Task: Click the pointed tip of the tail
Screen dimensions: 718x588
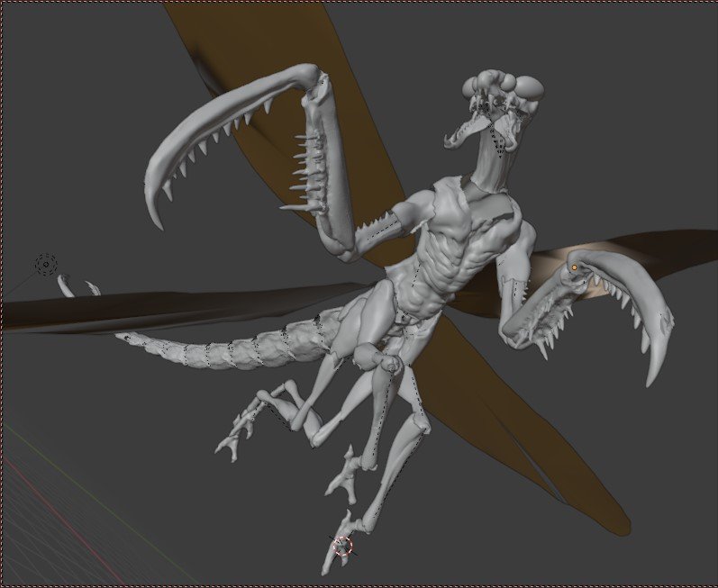Action: pos(123,337)
